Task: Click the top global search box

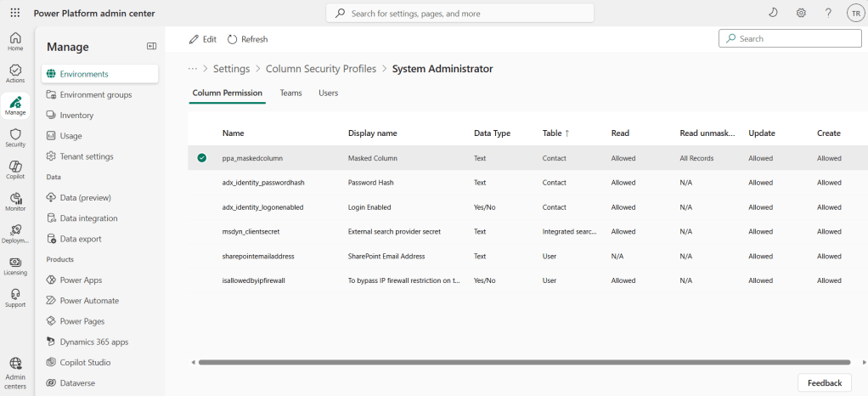Action: point(460,14)
